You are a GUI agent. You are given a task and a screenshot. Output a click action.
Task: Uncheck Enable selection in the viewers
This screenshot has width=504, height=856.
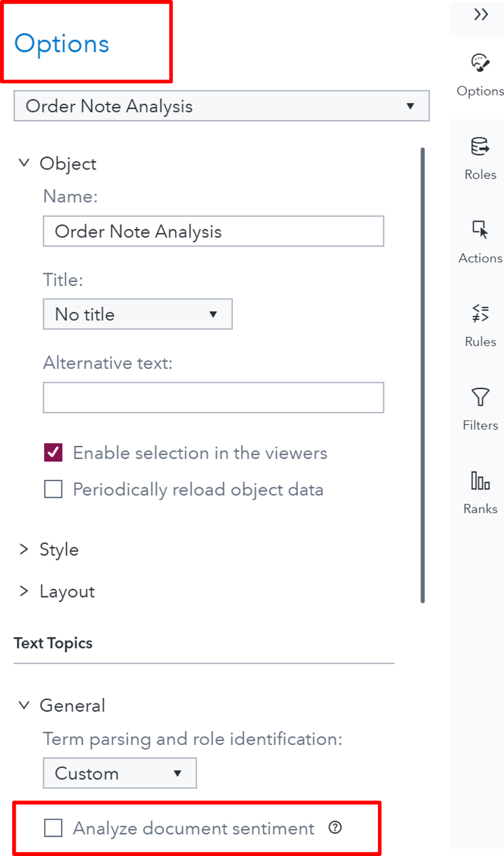(53, 452)
